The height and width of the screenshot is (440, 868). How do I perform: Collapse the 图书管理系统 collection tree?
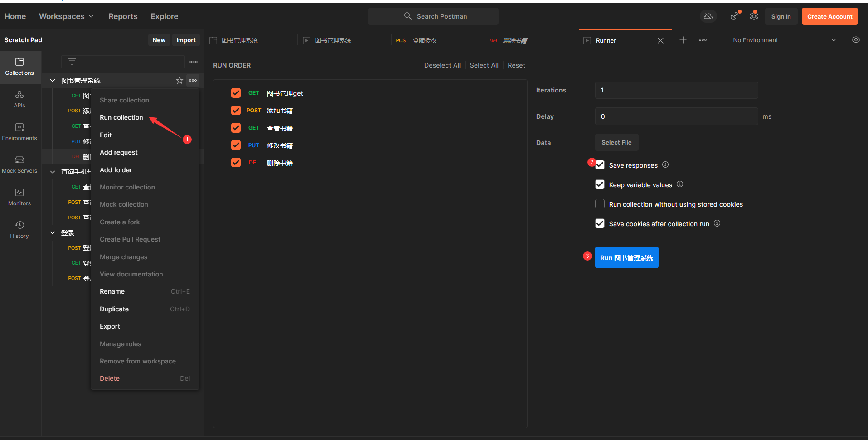pyautogui.click(x=53, y=81)
